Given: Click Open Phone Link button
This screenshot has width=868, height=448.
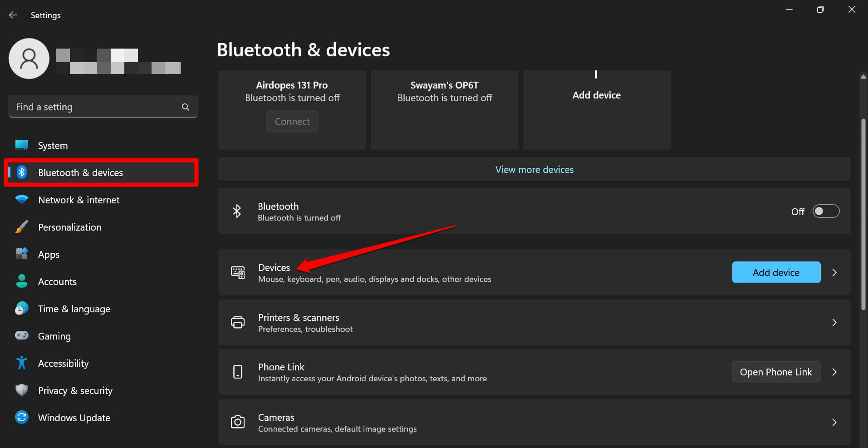Looking at the screenshot, I should click(x=776, y=372).
